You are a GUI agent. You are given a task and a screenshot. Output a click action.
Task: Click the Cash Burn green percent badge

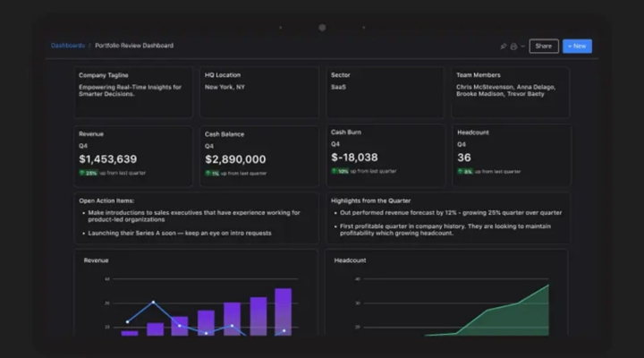(340, 171)
